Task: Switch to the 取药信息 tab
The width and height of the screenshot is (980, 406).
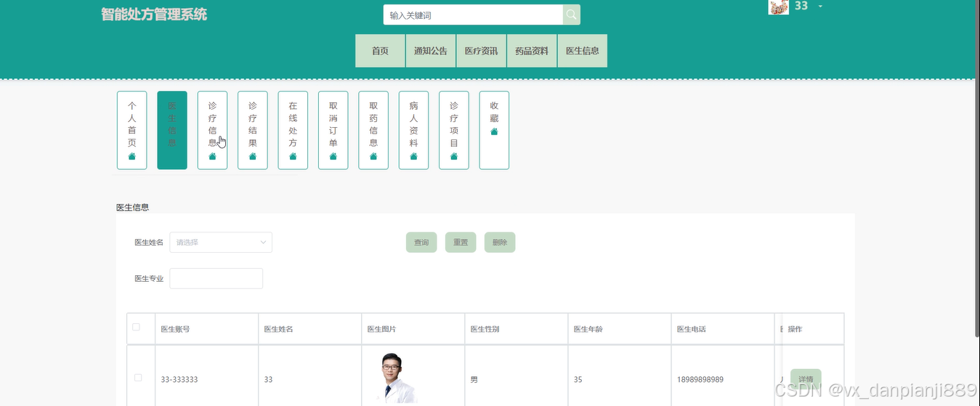Action: coord(373,130)
